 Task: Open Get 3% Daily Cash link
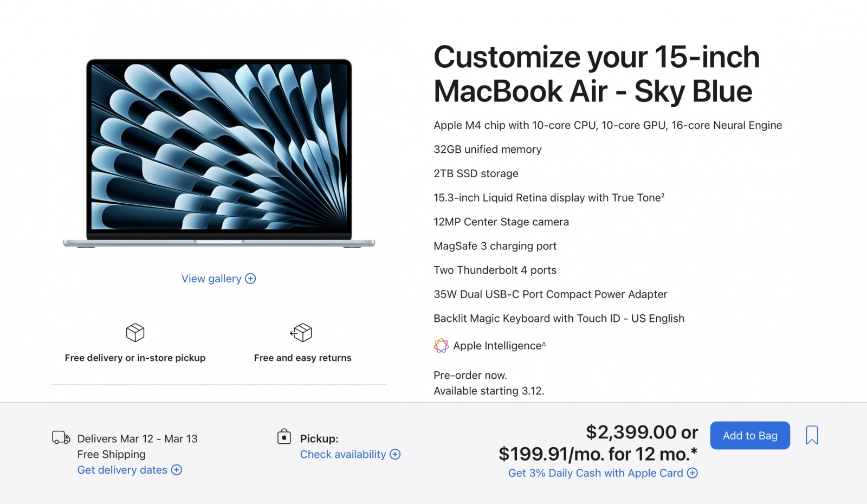coord(596,473)
